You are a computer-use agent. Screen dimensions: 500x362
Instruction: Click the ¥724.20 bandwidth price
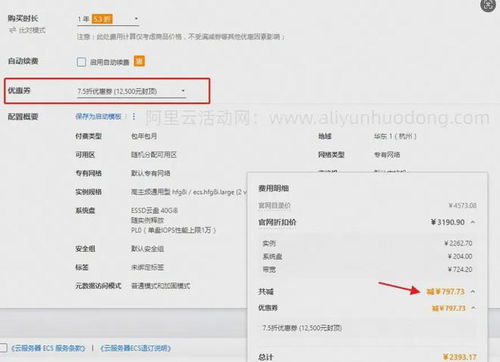(460, 269)
